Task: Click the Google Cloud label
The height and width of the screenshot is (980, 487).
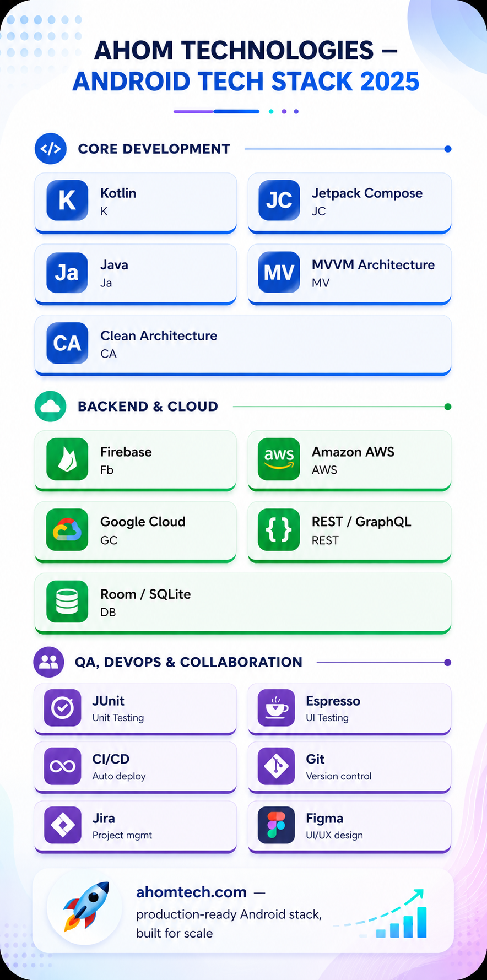Action: coord(143,522)
